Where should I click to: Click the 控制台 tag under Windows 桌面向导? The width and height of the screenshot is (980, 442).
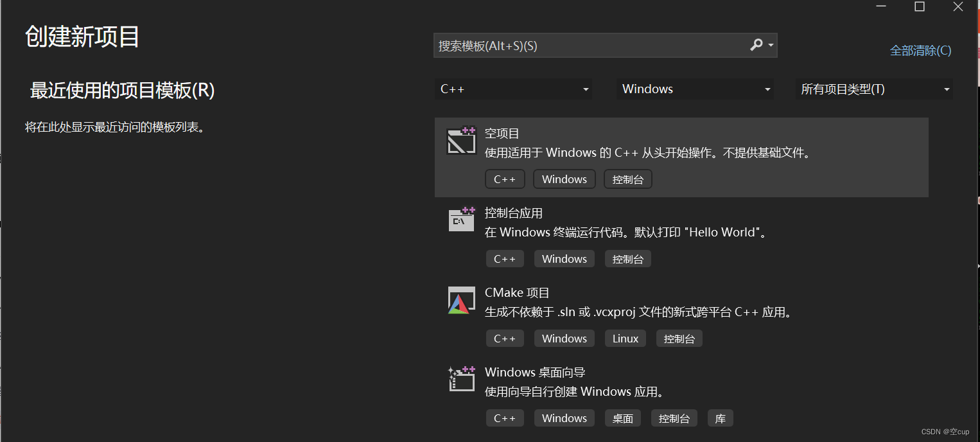pyautogui.click(x=674, y=418)
